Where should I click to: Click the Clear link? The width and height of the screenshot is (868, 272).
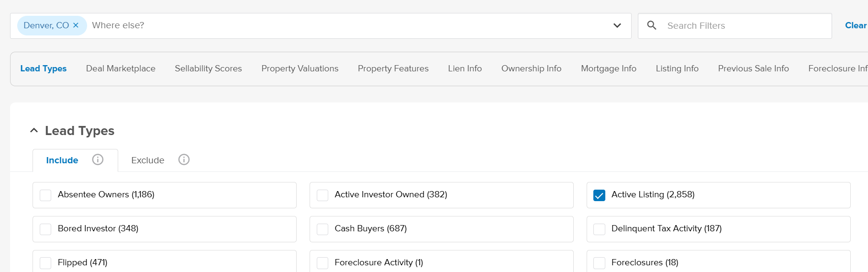(855, 25)
